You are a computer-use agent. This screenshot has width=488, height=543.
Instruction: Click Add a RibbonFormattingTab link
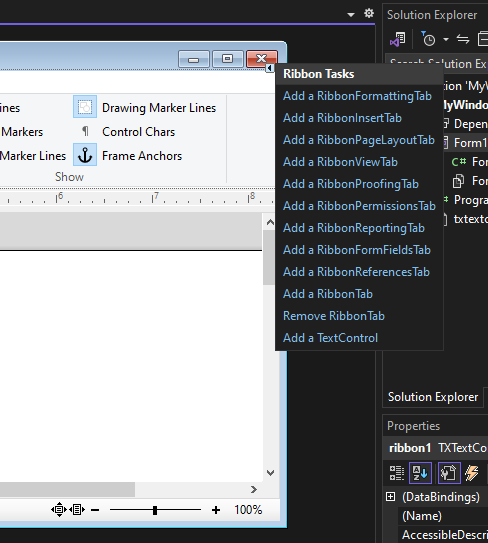[357, 96]
